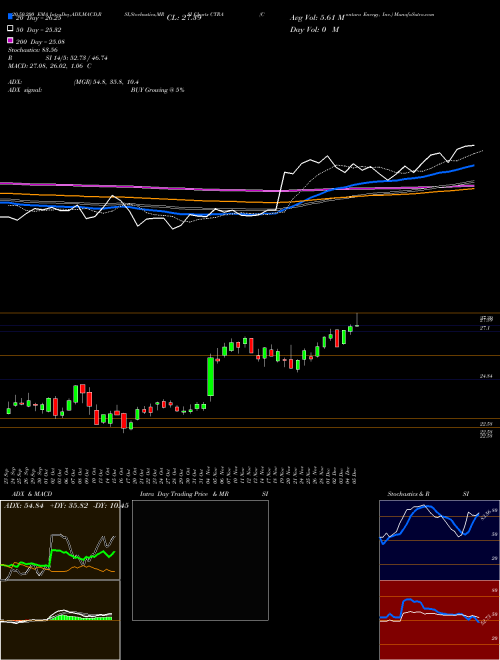This screenshot has width=500, height=660.
Task: Click the 'MACD: 27.08, 26.02, 1.06 C' line
Action: 50,66
